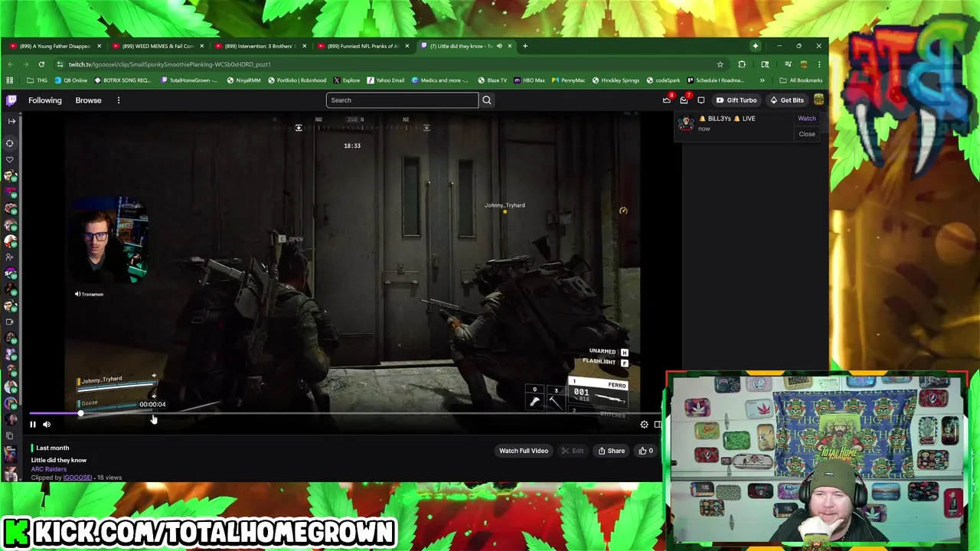Click the address bar URL
Image resolution: width=980 pixels, height=551 pixels.
click(169, 64)
